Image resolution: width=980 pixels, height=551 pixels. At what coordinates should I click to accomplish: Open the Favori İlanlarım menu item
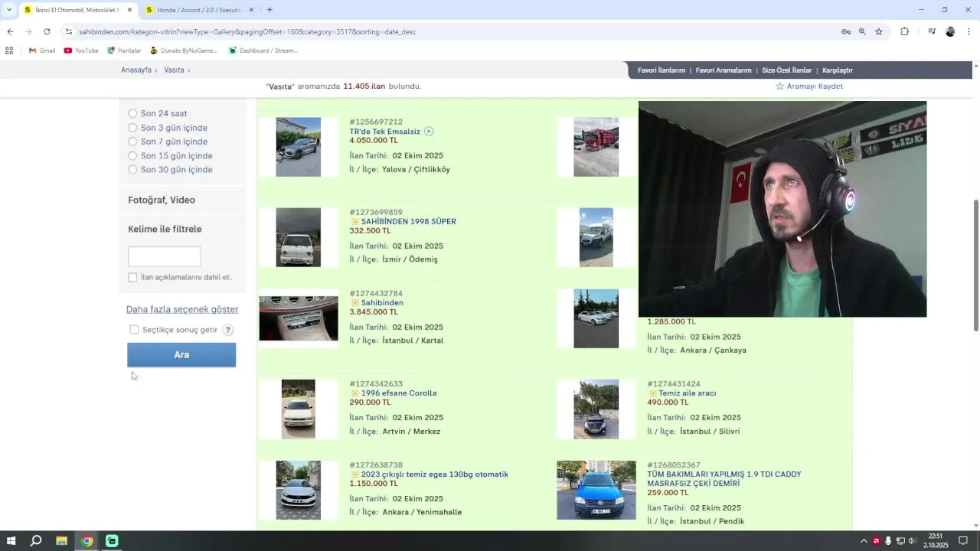tap(661, 70)
